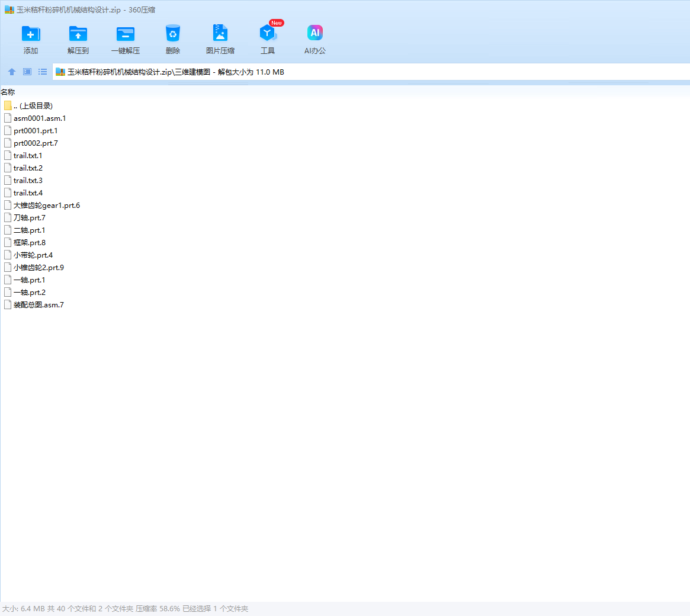
Task: Select file 刀轴.prt.7
Action: 30,217
